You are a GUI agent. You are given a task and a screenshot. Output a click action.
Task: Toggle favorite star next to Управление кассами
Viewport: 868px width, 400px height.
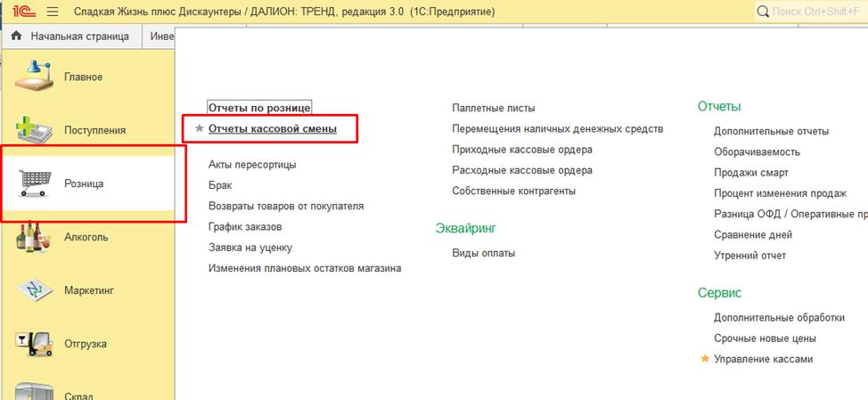705,359
